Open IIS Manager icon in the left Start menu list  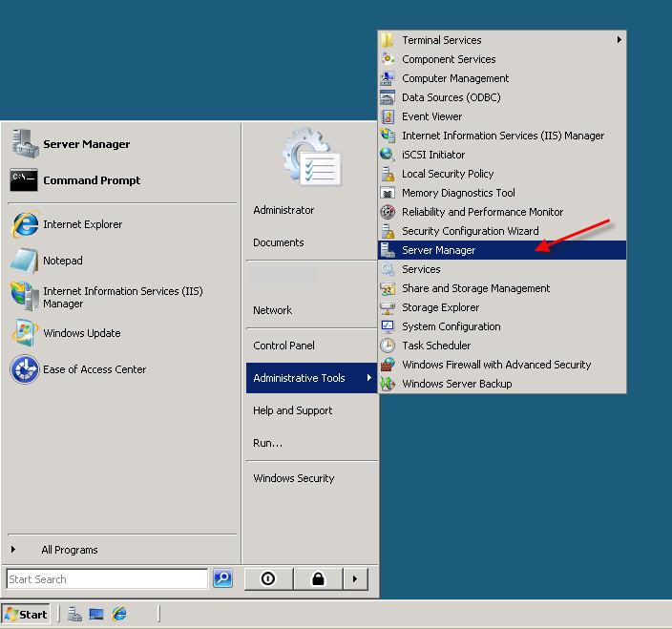click(x=25, y=296)
